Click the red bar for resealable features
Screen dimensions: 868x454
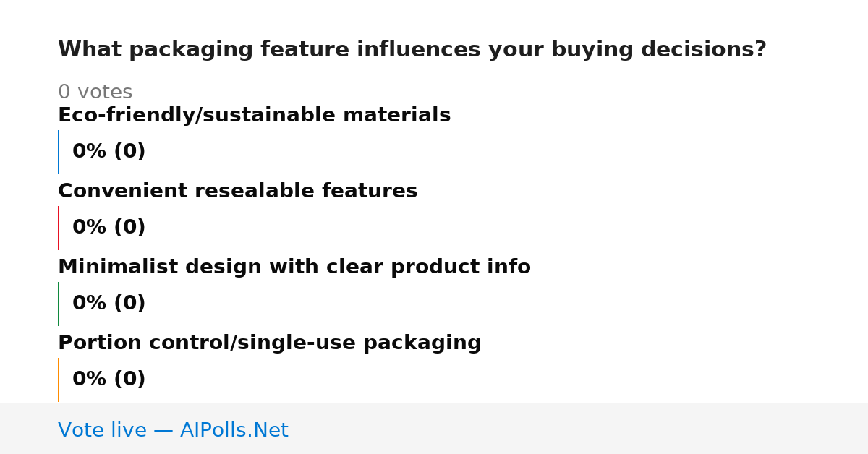pyautogui.click(x=58, y=228)
